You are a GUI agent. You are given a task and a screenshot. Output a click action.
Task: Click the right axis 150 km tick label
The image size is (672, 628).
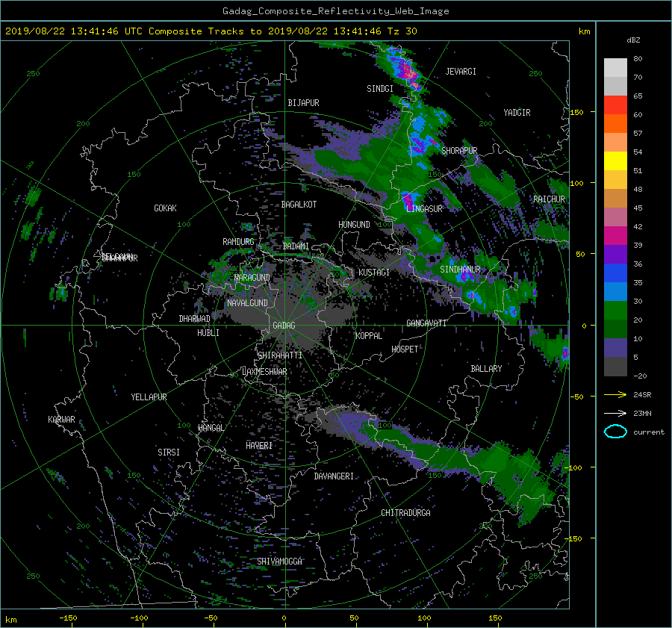577,112
